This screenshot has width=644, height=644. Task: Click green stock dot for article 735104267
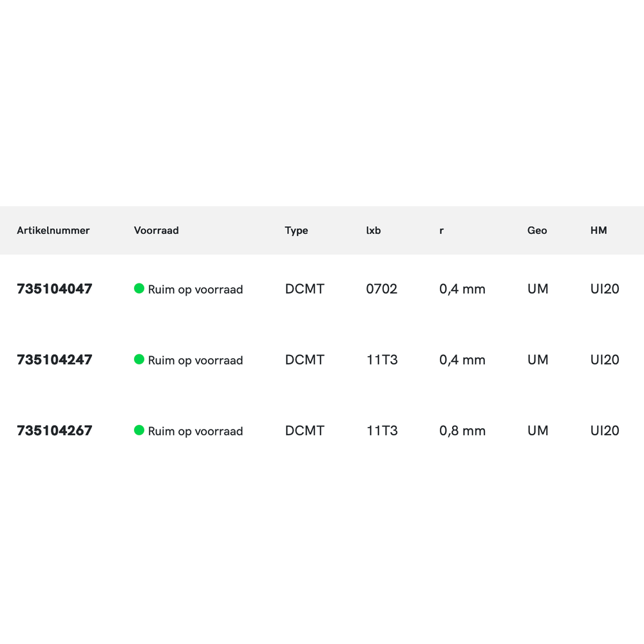[139, 430]
